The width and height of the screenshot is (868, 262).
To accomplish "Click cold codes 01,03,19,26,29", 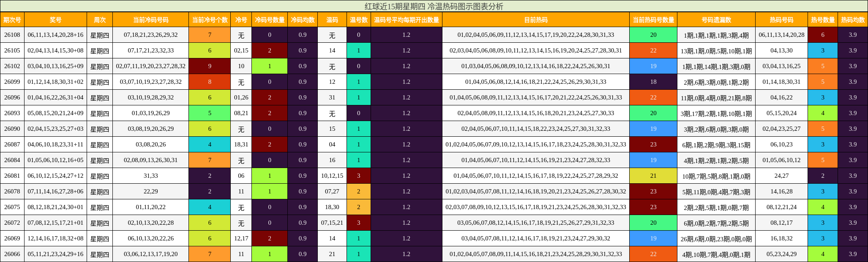I will [151, 113].
